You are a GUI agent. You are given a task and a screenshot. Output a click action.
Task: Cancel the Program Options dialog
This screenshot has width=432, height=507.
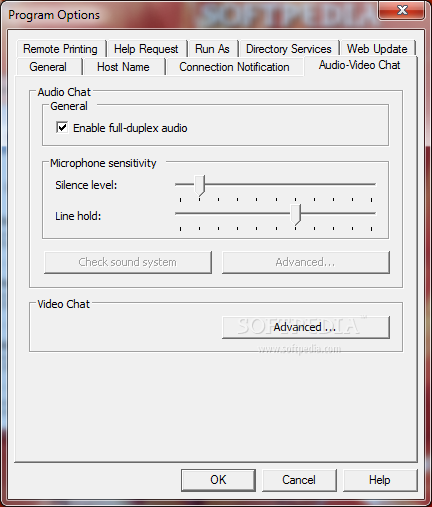point(299,480)
